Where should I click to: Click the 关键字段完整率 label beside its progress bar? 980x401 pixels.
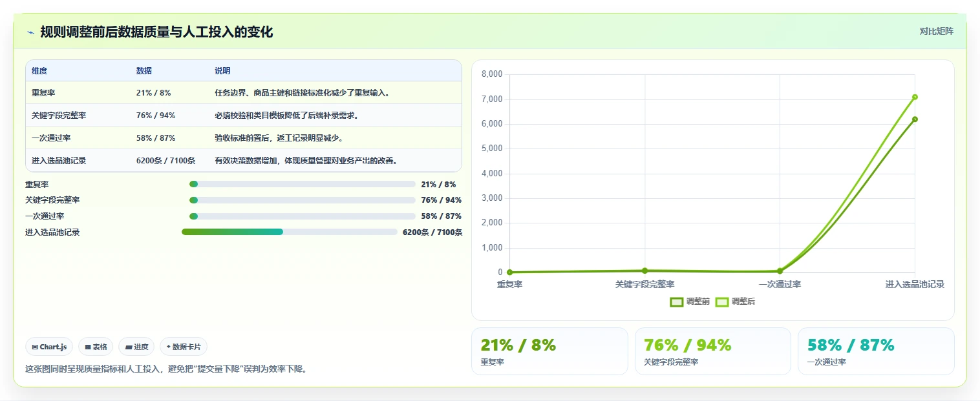[x=52, y=200]
